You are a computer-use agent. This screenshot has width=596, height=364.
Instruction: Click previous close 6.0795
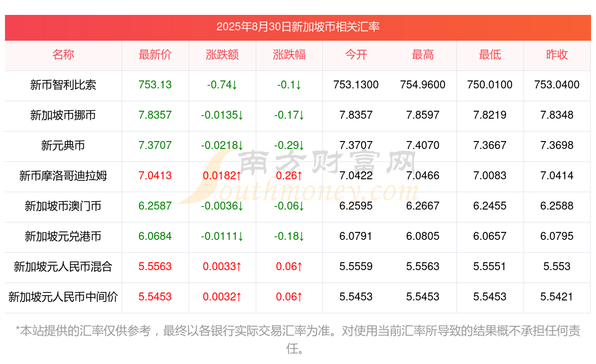(557, 236)
